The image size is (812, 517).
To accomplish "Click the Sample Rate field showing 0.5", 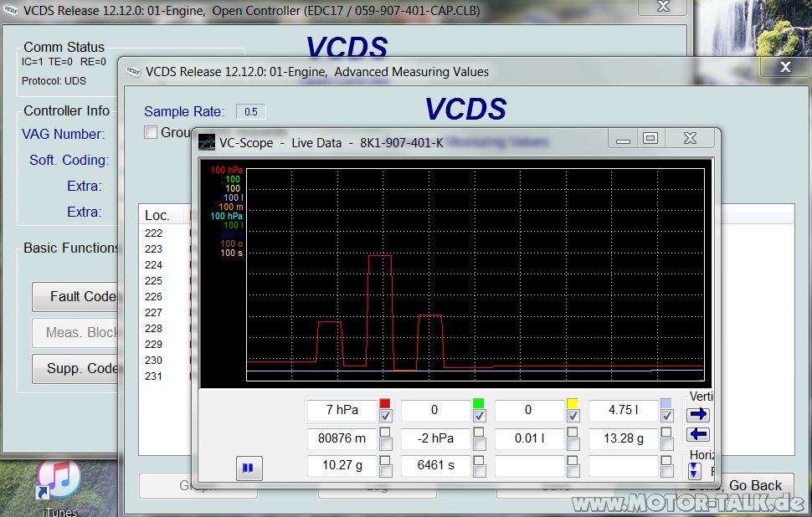I will tap(250, 112).
